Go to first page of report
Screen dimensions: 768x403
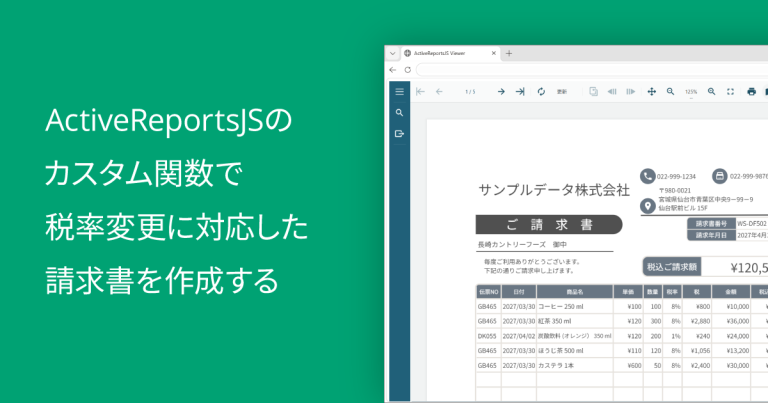[x=420, y=92]
